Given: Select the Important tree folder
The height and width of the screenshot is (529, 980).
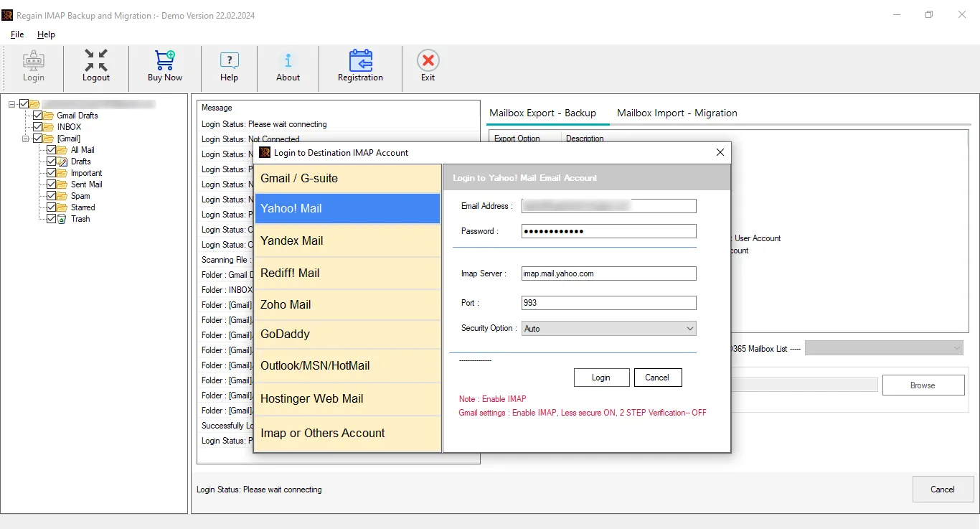Looking at the screenshot, I should click(x=86, y=173).
